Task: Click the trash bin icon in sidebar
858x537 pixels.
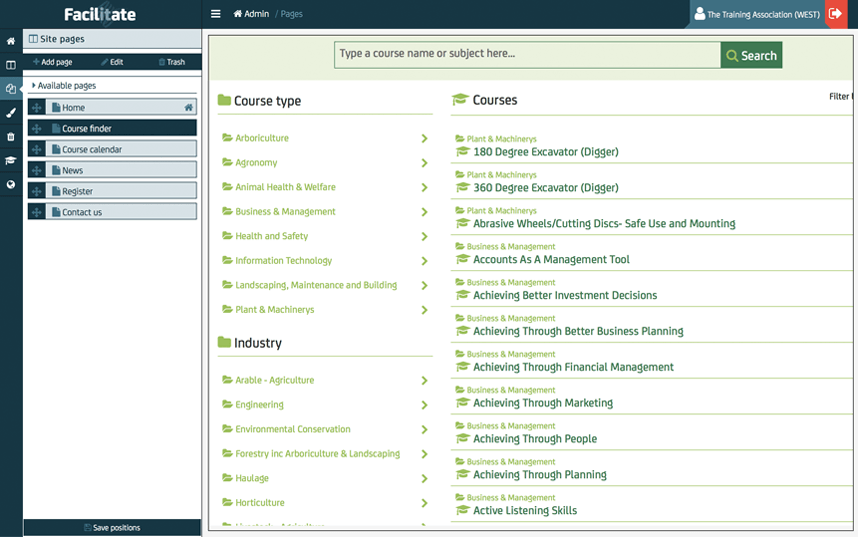Action: (11, 137)
